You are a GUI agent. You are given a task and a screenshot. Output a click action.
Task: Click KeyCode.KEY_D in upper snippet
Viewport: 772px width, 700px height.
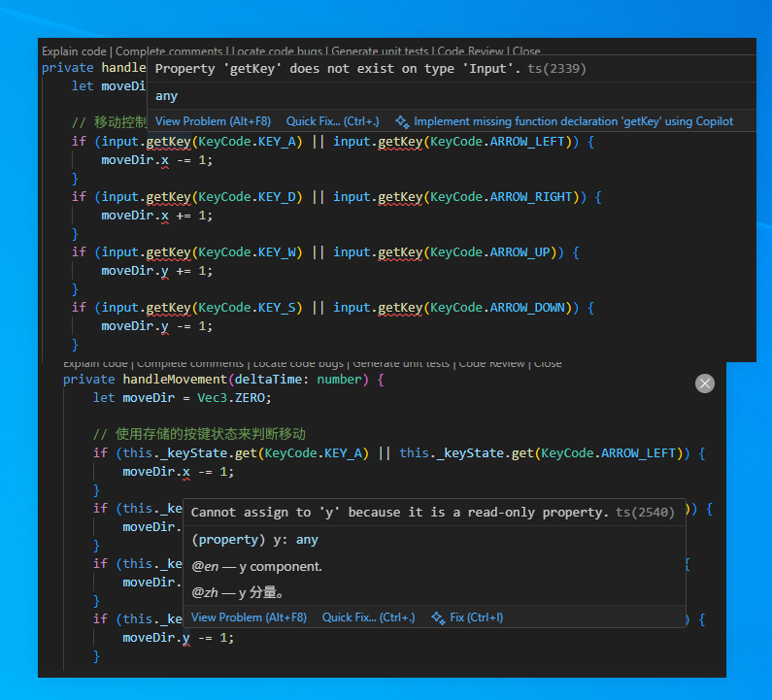247,197
